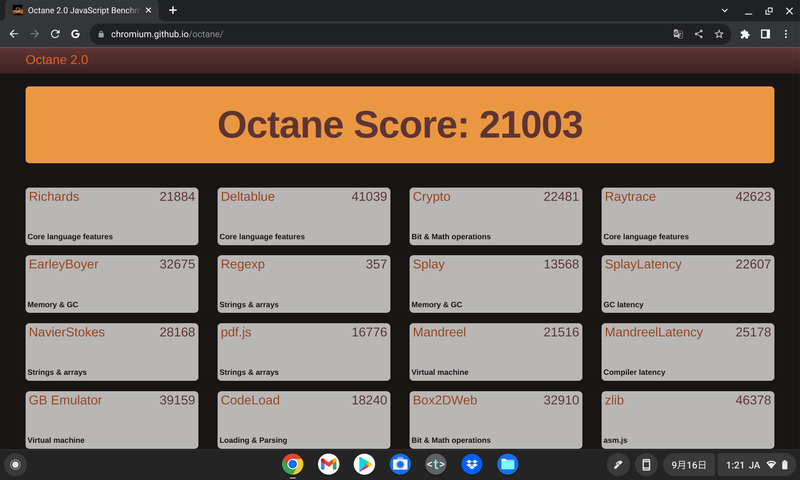Click the GB Emulator benchmark name
The image size is (800, 480).
coord(65,400)
